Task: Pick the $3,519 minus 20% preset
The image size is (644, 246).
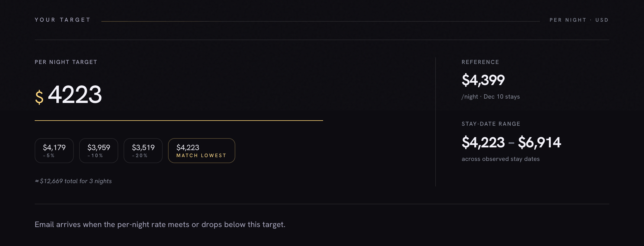Action: pos(143,151)
